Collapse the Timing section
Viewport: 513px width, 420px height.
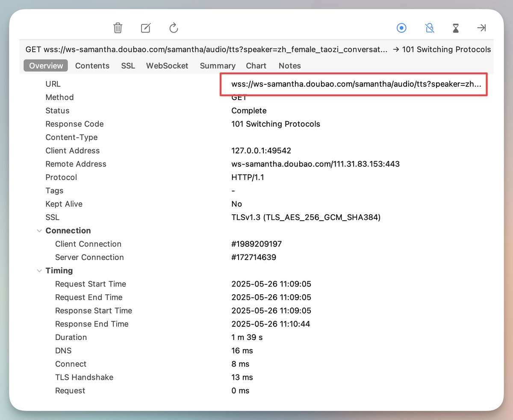click(39, 271)
